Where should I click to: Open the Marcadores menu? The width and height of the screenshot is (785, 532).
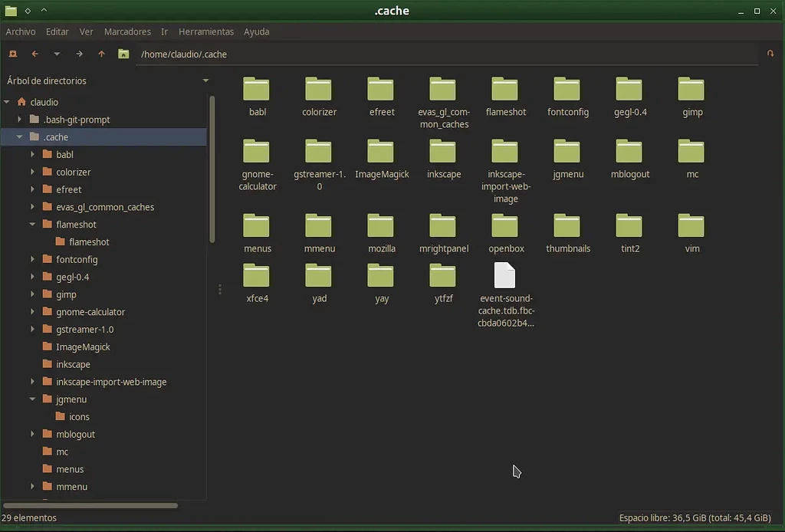(x=127, y=31)
